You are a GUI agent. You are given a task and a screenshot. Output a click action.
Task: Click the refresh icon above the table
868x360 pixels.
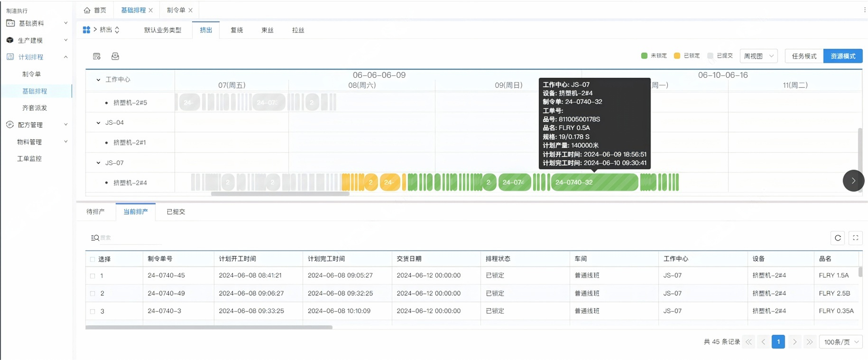[838, 238]
